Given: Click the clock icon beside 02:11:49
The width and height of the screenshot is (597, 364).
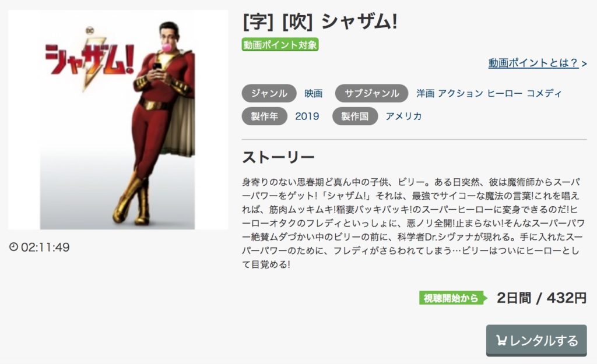Looking at the screenshot, I should click(x=14, y=247).
